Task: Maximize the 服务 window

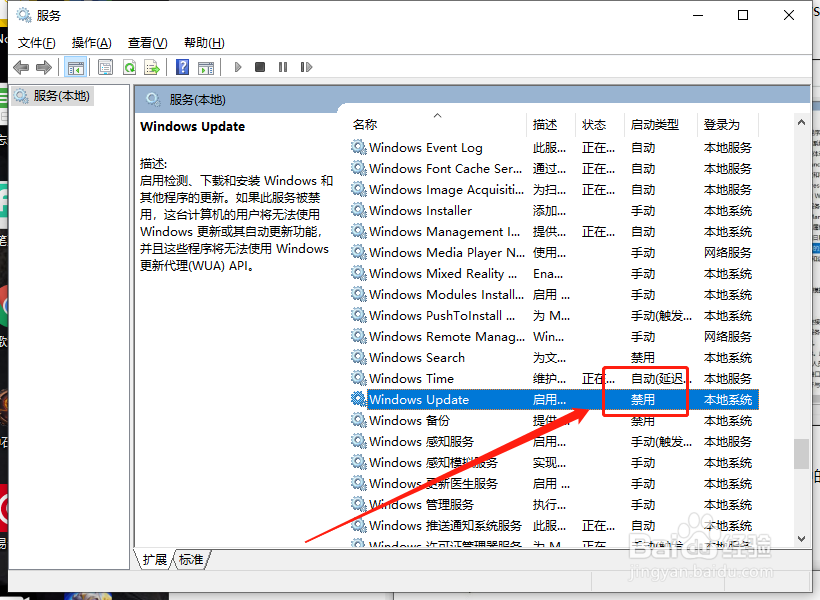Action: (x=743, y=15)
